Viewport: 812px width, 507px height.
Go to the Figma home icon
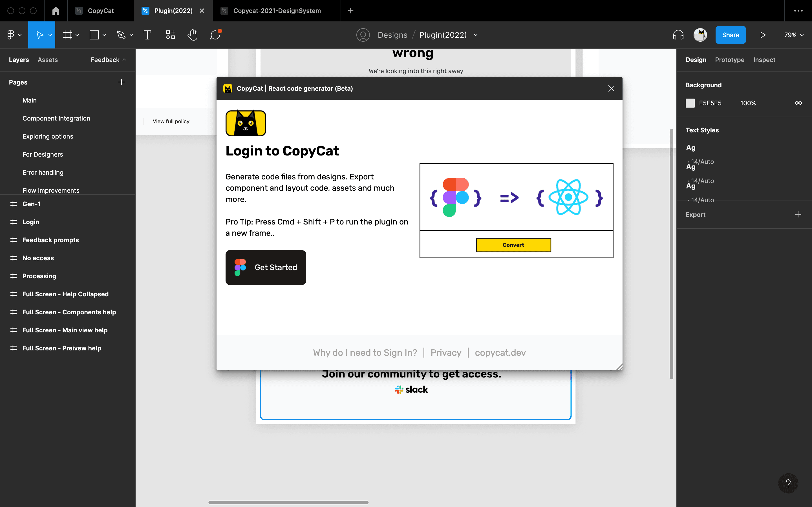56,11
